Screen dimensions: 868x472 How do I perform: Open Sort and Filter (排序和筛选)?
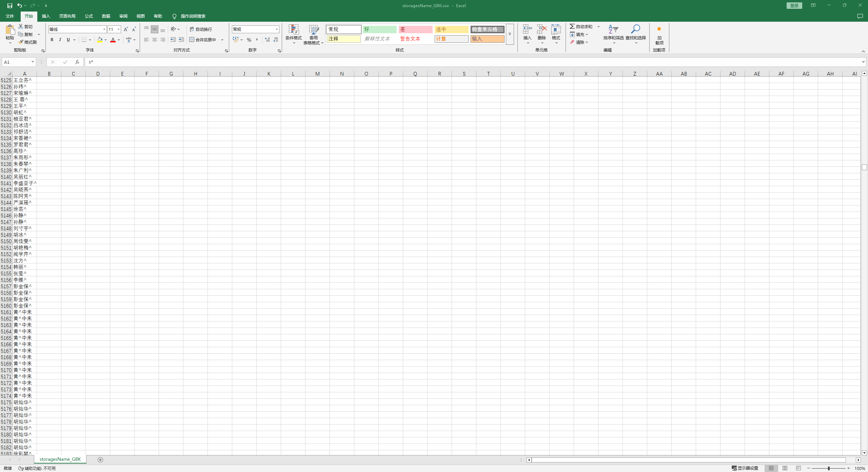pyautogui.click(x=613, y=34)
